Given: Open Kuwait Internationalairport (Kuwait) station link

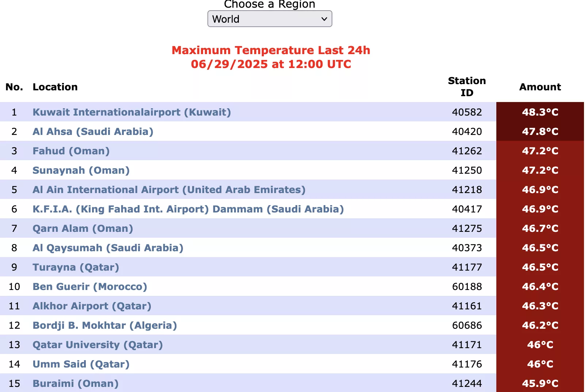Looking at the screenshot, I should coord(132,112).
